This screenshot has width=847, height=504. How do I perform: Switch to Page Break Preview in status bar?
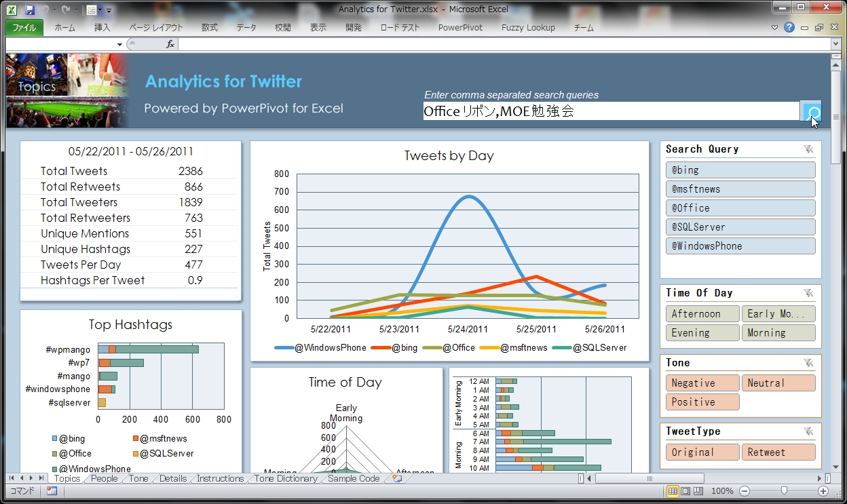tap(697, 491)
